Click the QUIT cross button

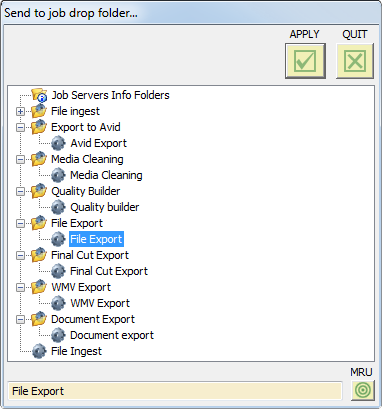pyautogui.click(x=355, y=61)
